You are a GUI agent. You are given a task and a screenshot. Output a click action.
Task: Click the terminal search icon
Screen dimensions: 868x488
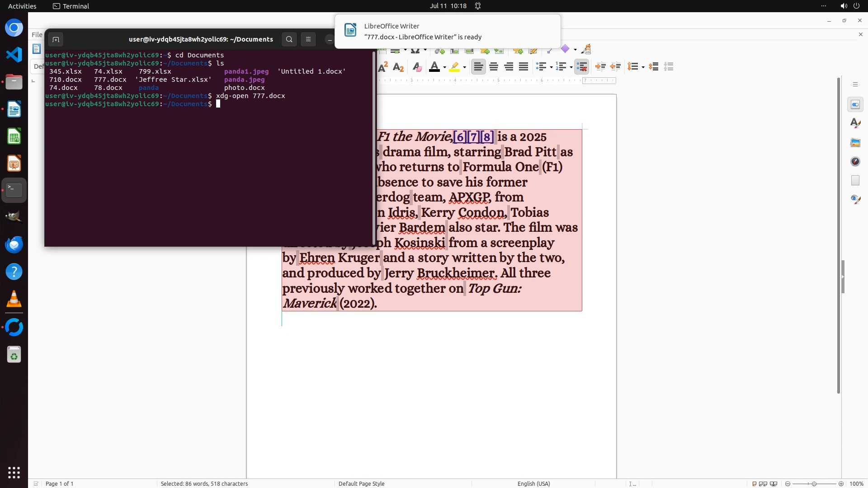289,39
